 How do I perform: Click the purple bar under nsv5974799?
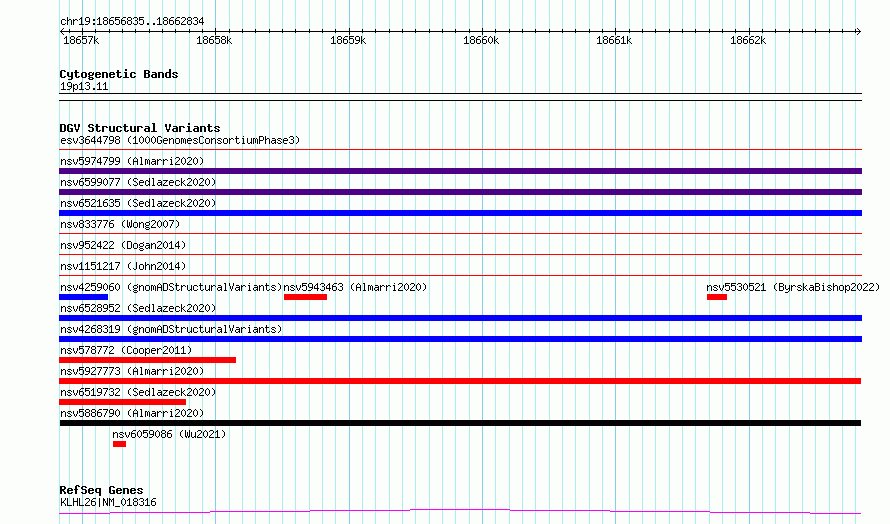coord(460,171)
